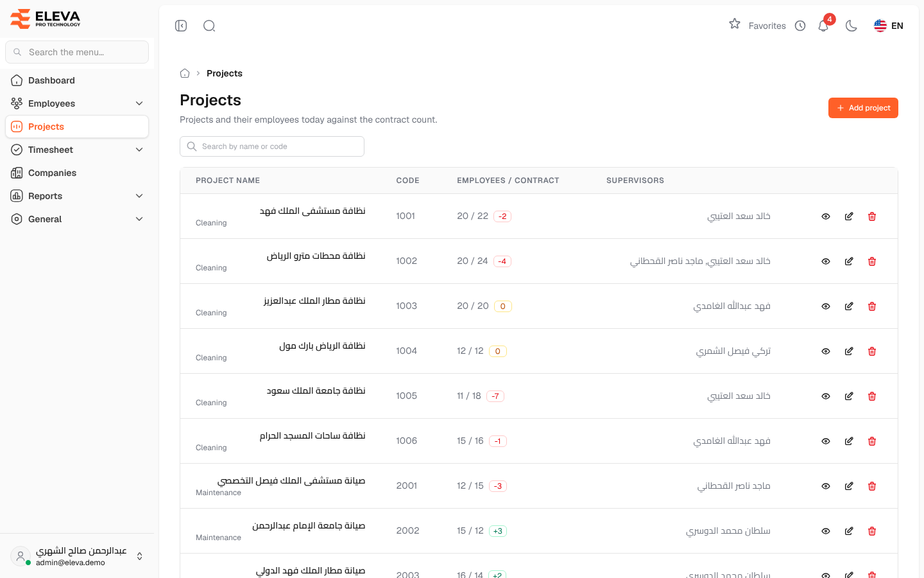Click the PROJECT NAME column header
Image resolution: width=924 pixels, height=578 pixels.
(228, 180)
